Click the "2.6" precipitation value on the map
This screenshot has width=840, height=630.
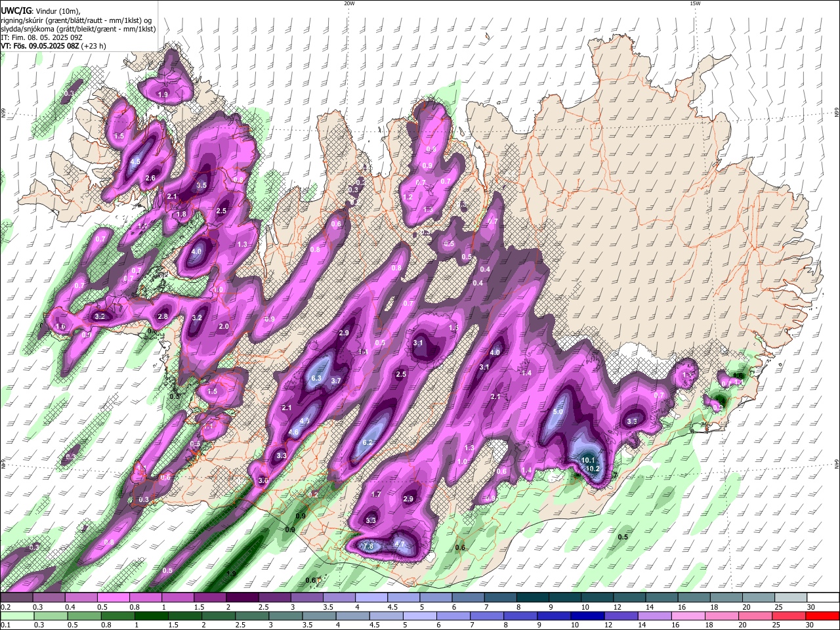[150, 178]
